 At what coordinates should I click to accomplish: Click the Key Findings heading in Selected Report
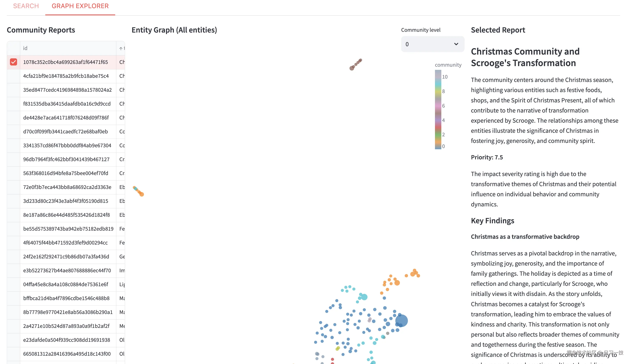pyautogui.click(x=492, y=221)
